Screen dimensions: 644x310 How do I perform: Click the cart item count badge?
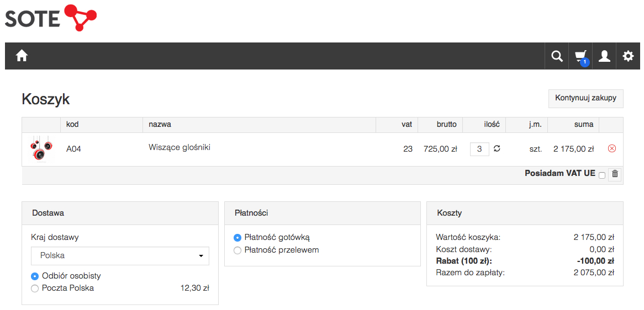[585, 62]
